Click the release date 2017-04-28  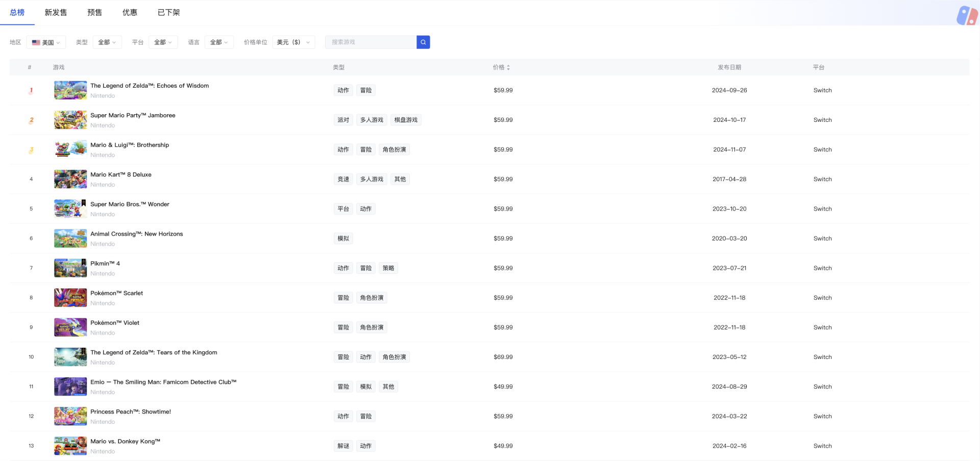729,179
